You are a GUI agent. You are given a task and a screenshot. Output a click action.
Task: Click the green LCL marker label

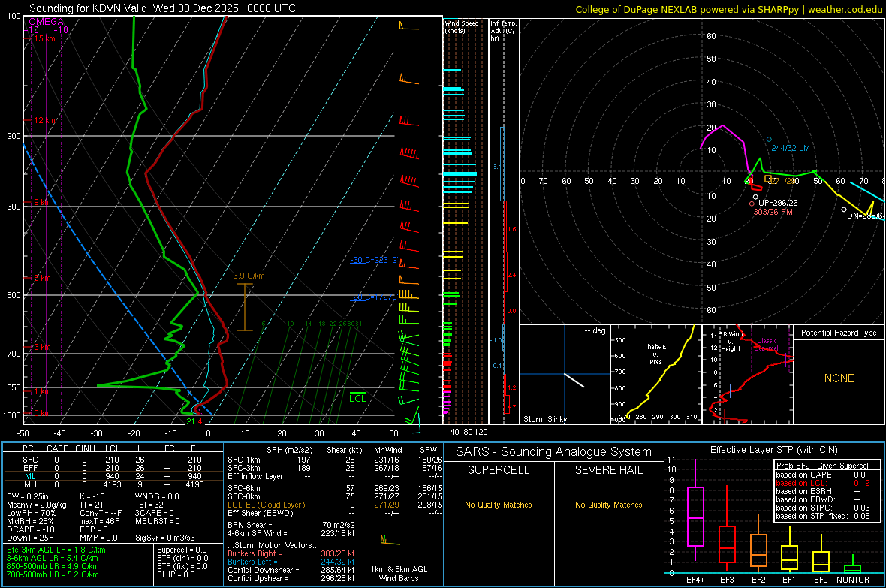click(357, 399)
